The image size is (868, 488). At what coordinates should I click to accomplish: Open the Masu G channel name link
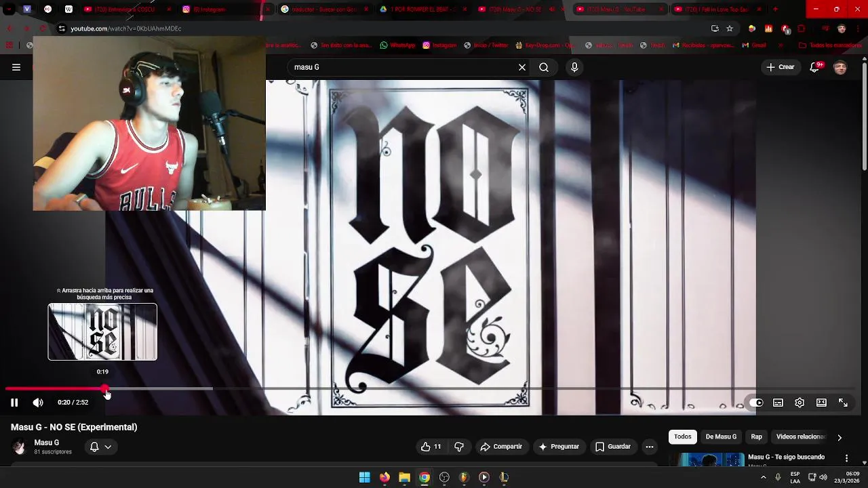point(47,443)
